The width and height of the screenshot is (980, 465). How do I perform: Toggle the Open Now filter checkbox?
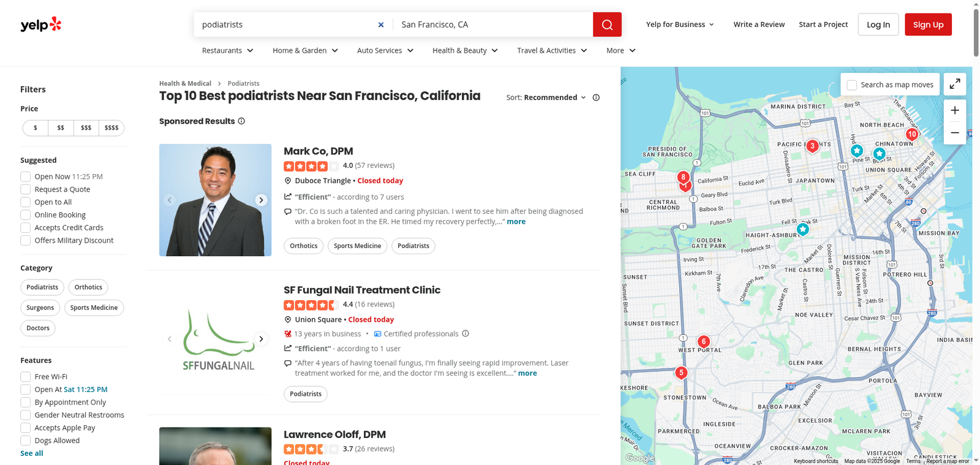(x=26, y=176)
